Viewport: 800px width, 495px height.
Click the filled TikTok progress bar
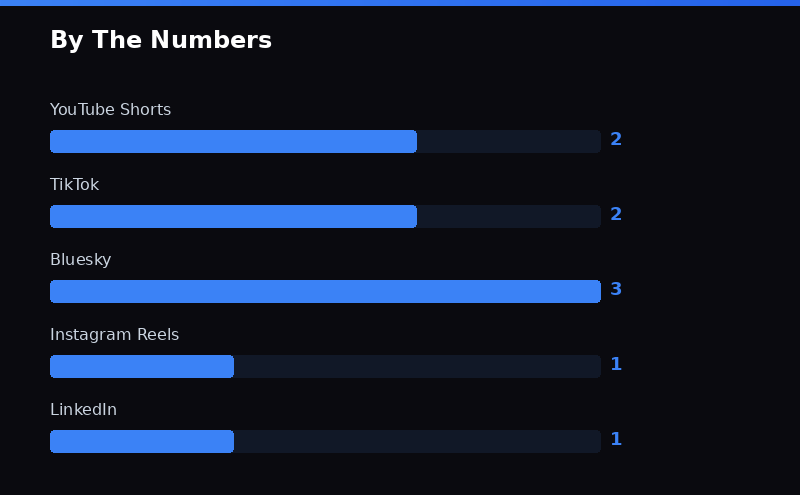tap(233, 216)
